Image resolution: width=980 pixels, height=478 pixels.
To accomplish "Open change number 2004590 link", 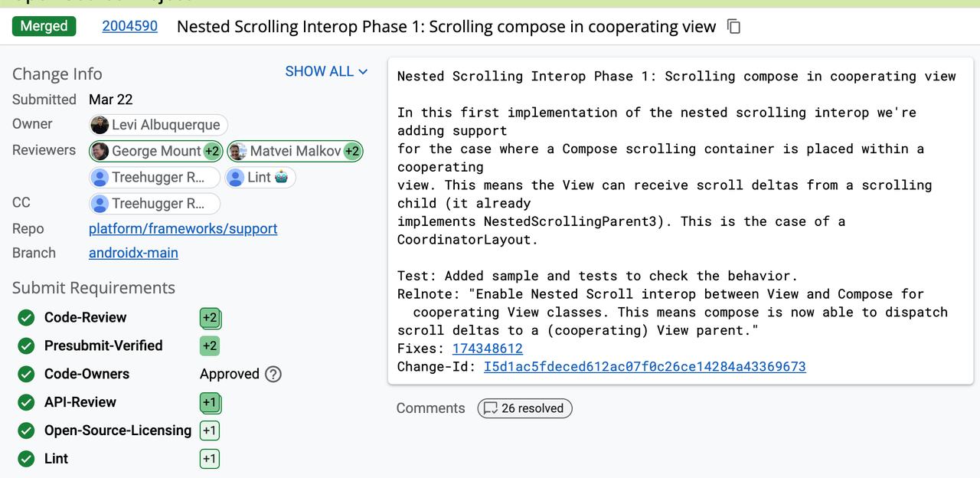I will tap(130, 26).
